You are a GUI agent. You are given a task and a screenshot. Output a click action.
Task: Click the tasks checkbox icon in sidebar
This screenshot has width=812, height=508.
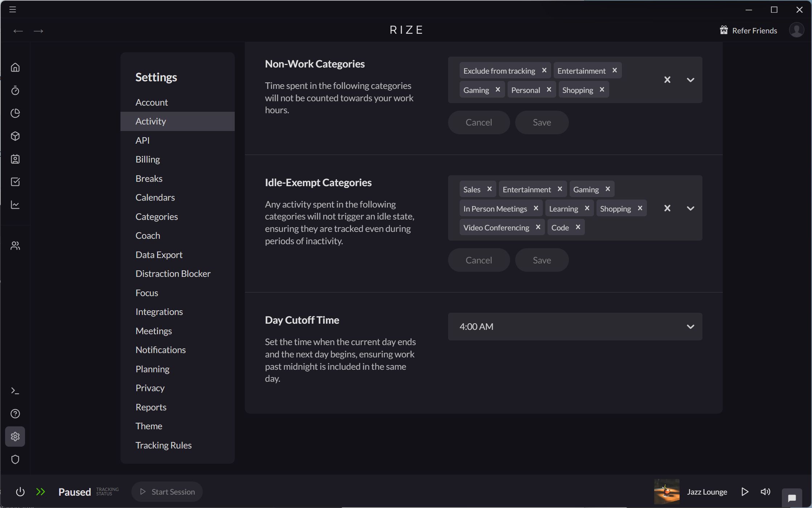pos(15,182)
